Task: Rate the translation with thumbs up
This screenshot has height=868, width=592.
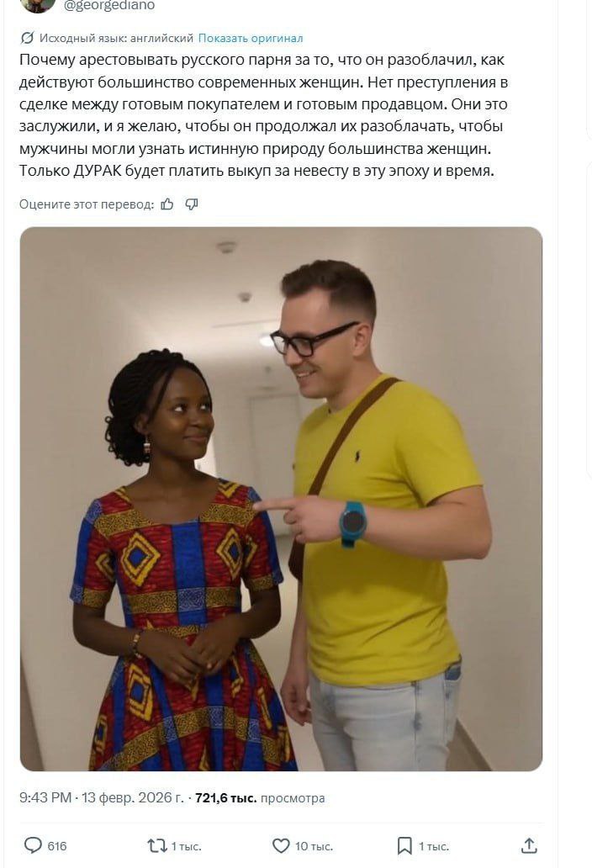Action: [167, 204]
